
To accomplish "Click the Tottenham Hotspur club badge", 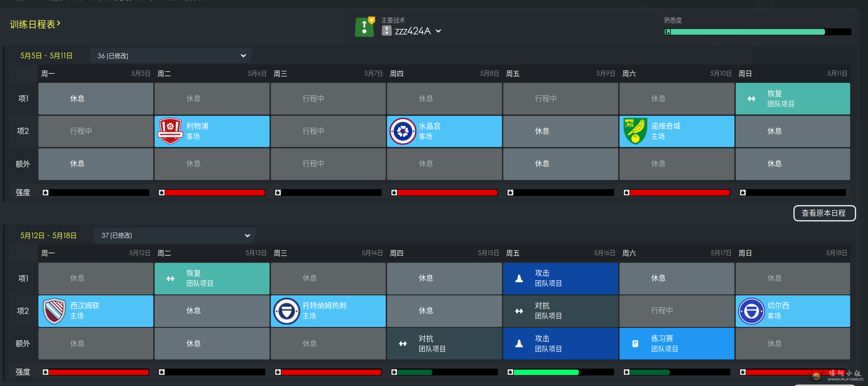I will pyautogui.click(x=286, y=311).
